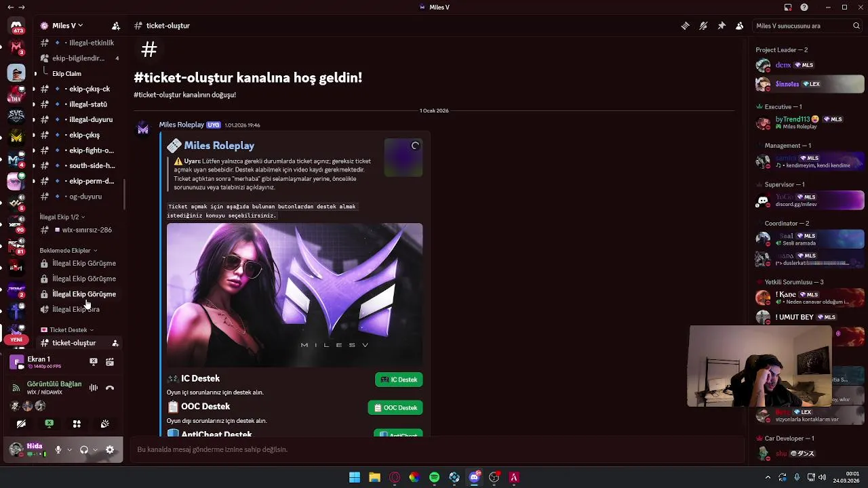This screenshot has height=488, width=868.
Task: Open user settings gear
Action: point(110,449)
